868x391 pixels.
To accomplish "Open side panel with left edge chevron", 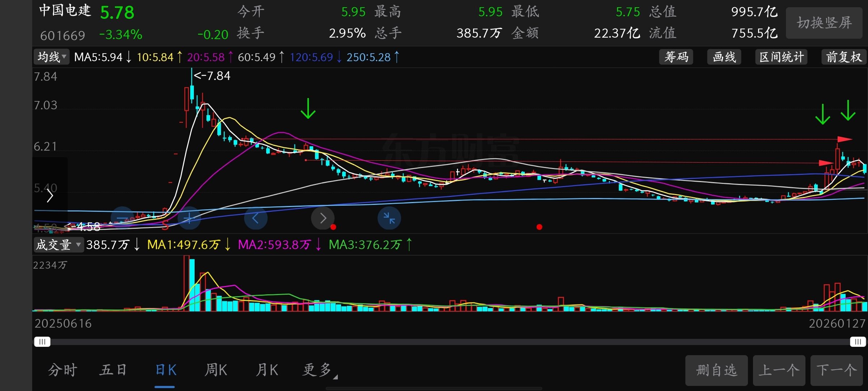I will pos(50,196).
